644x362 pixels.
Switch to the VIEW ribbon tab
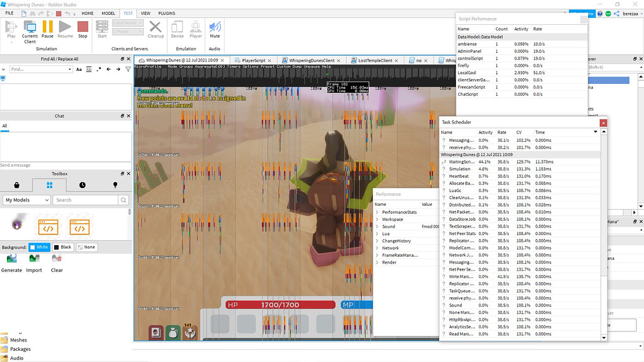(146, 13)
